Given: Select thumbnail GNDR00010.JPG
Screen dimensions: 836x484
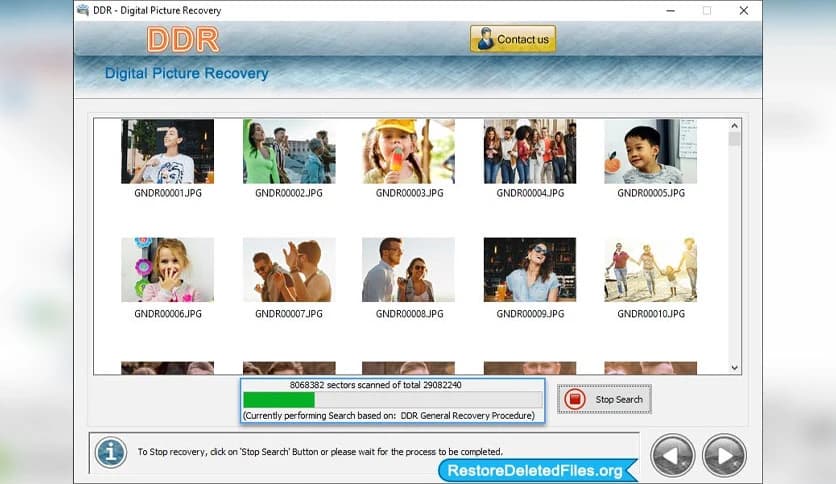Looking at the screenshot, I should pos(650,270).
